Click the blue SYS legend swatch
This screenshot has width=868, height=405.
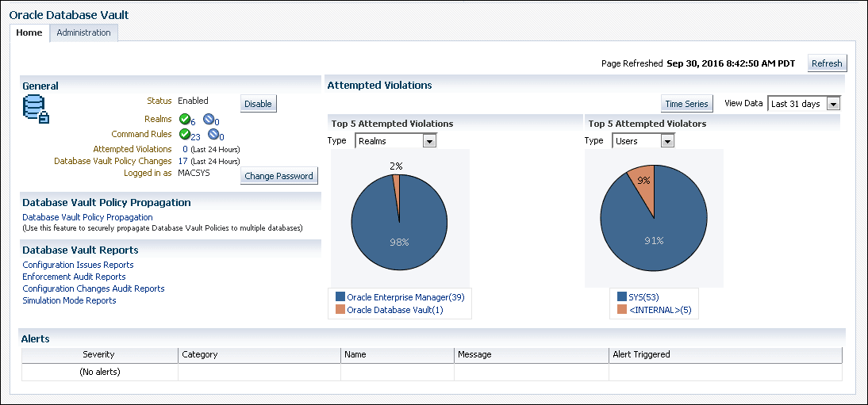pos(622,297)
